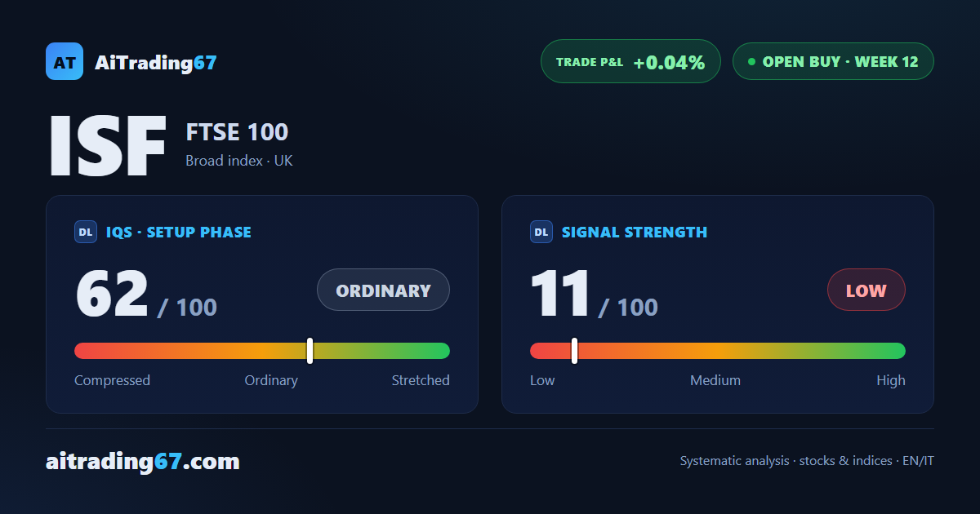Click the LOW status pill
Image resolution: width=980 pixels, height=514 pixels.
(866, 290)
